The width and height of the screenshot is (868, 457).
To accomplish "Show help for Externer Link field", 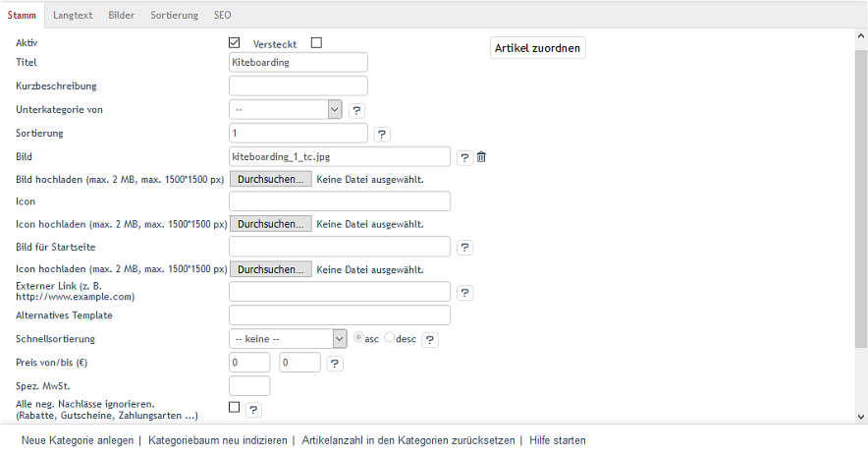I will (x=464, y=293).
